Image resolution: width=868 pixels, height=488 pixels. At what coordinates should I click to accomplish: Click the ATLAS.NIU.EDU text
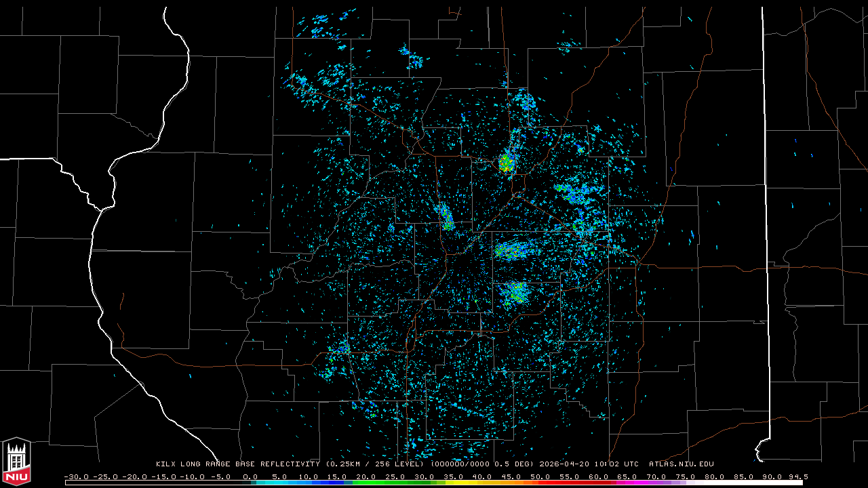(x=681, y=464)
